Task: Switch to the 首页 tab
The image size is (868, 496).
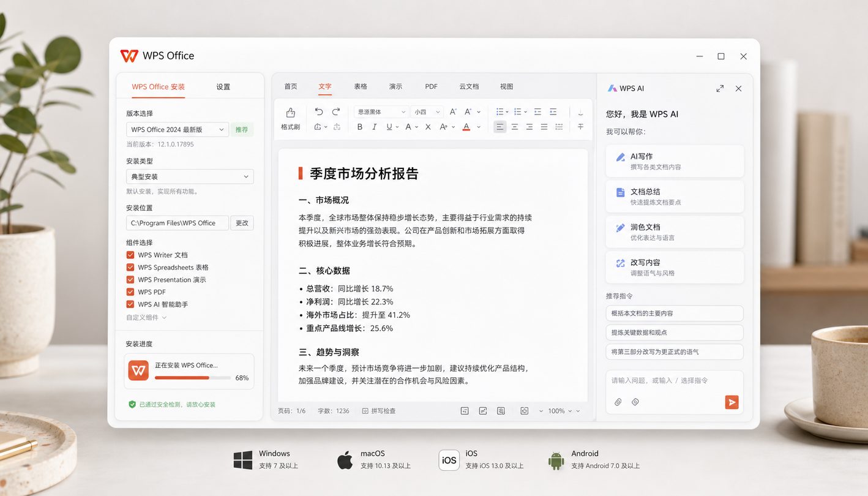Action: pos(291,86)
